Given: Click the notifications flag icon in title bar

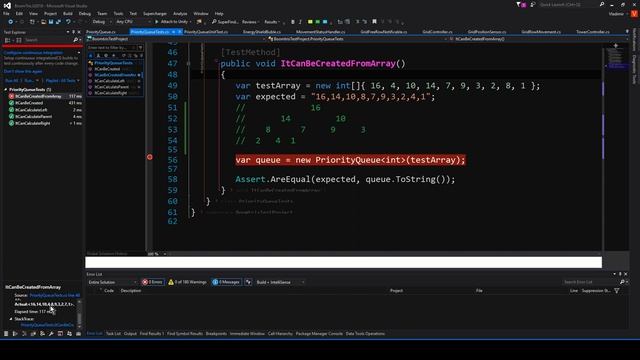Looking at the screenshot, I should (x=519, y=4).
